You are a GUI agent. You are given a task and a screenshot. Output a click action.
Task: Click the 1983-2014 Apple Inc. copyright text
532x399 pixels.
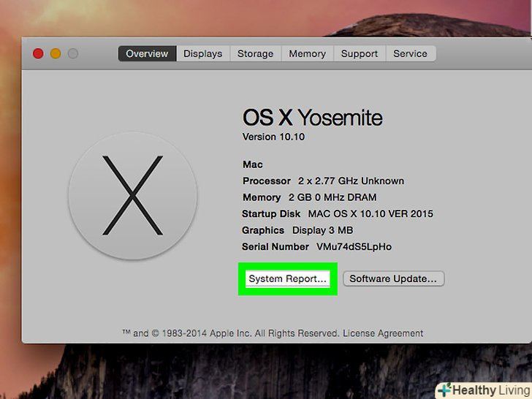231,333
